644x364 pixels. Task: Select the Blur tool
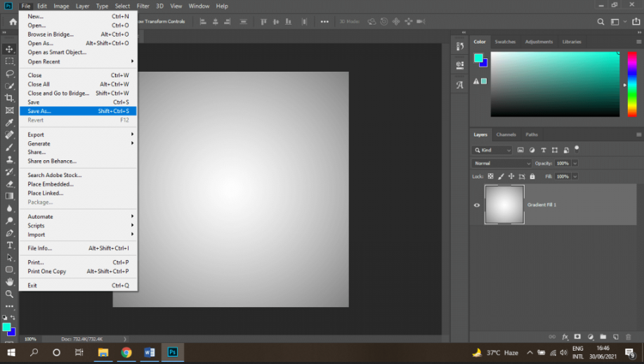coord(9,208)
